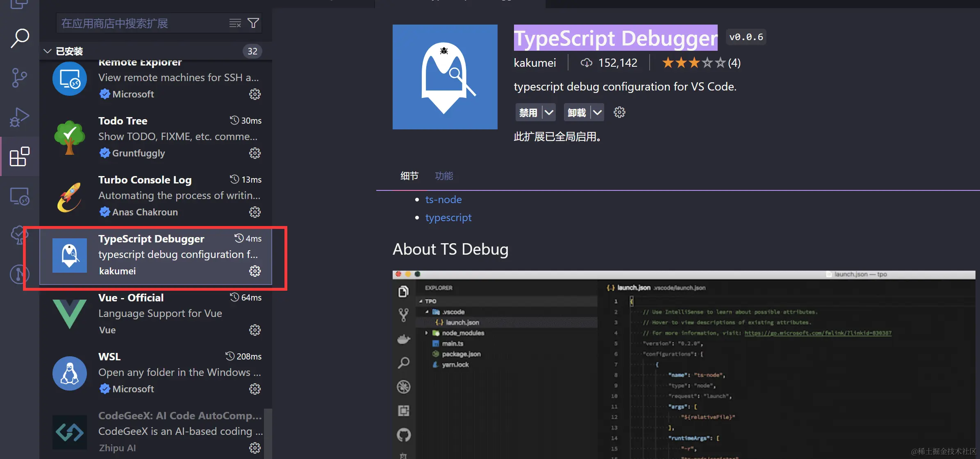Select TypeScript Debugger extension in list
The height and width of the screenshot is (459, 980).
tap(156, 256)
